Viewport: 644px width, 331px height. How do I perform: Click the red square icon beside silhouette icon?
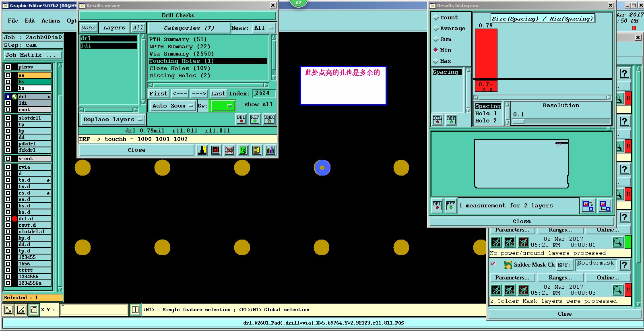pyautogui.click(x=216, y=150)
